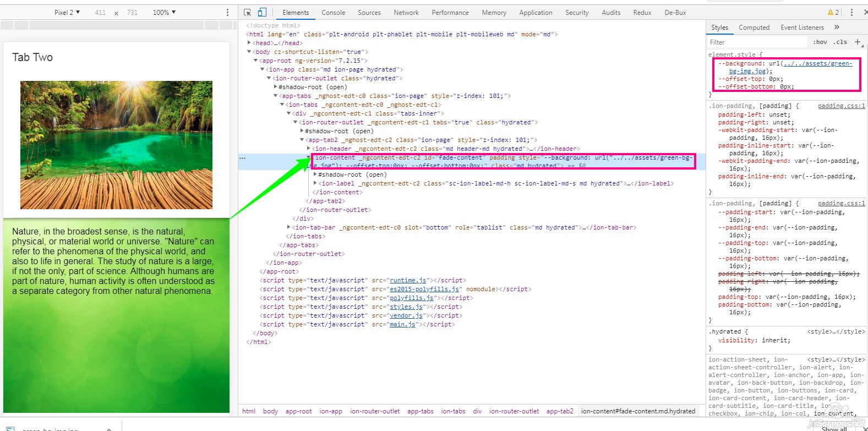This screenshot has width=868, height=431.
Task: Follow the polyfills.js script link
Action: click(412, 298)
